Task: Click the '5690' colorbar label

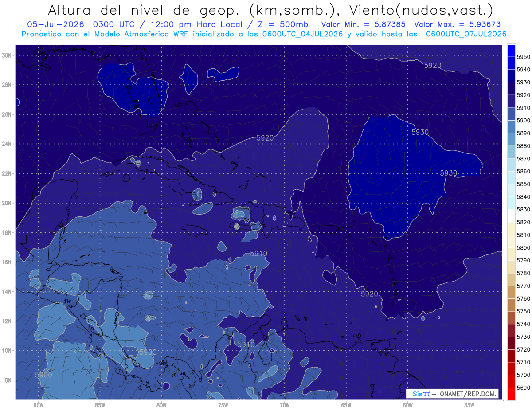Action: coord(523,388)
